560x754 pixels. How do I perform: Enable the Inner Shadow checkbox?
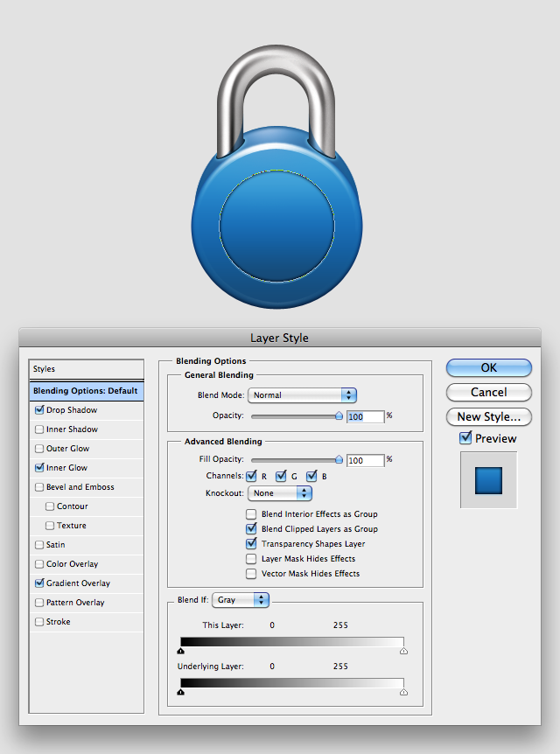pos(39,429)
